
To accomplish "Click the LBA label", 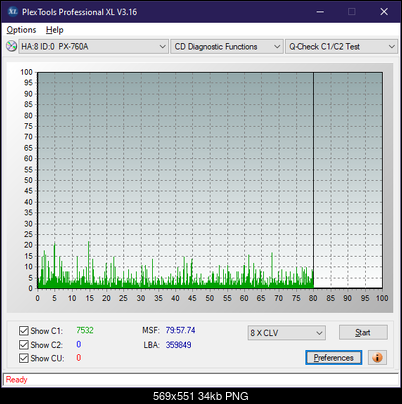I will pyautogui.click(x=152, y=345).
